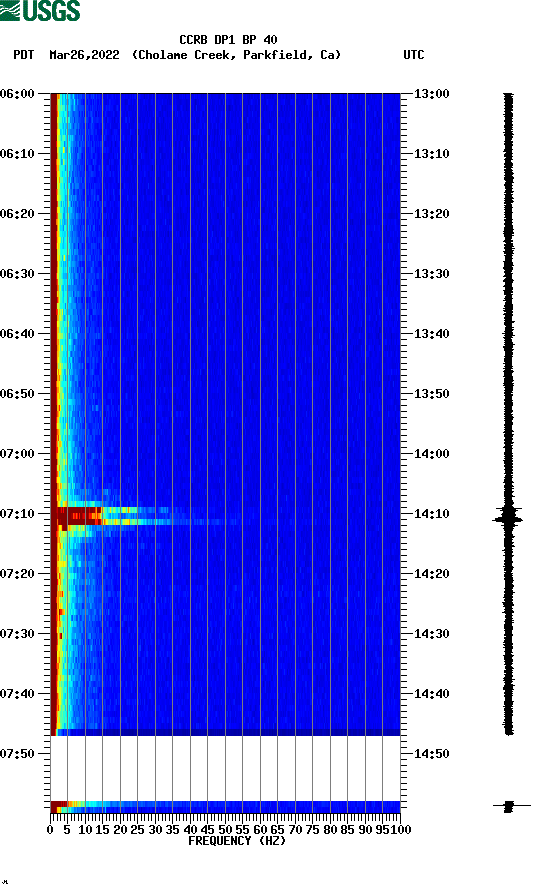Click the white data gap in spectrogram

226,768
